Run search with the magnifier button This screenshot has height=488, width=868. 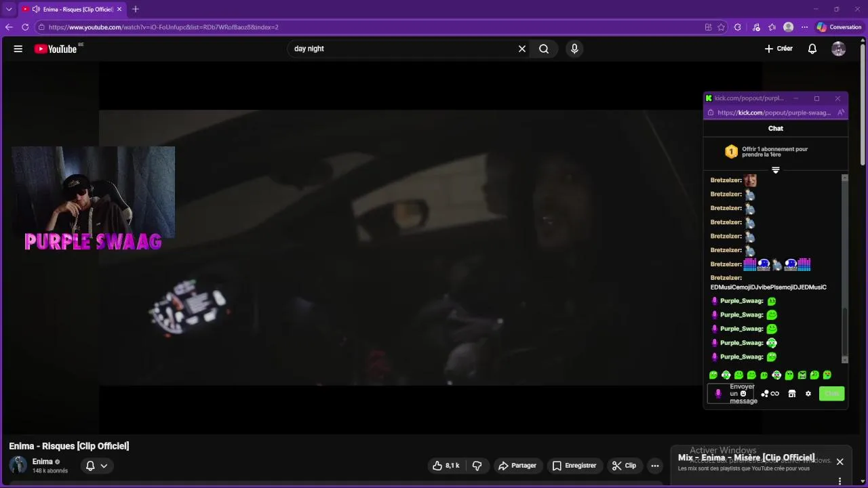(544, 49)
